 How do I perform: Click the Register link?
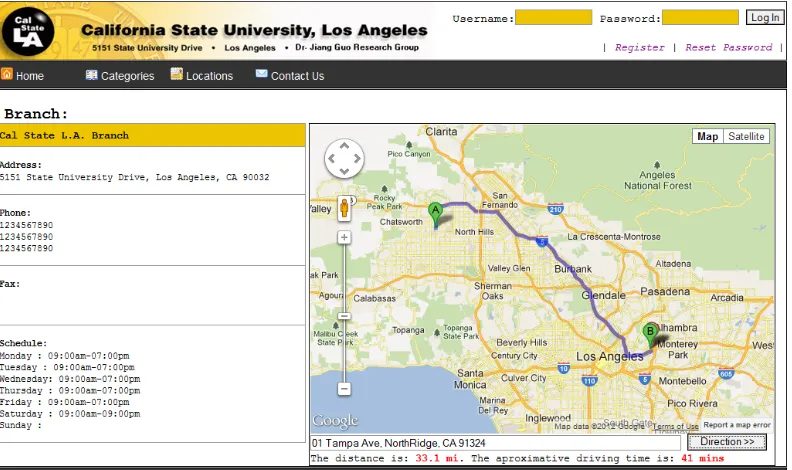coord(639,47)
